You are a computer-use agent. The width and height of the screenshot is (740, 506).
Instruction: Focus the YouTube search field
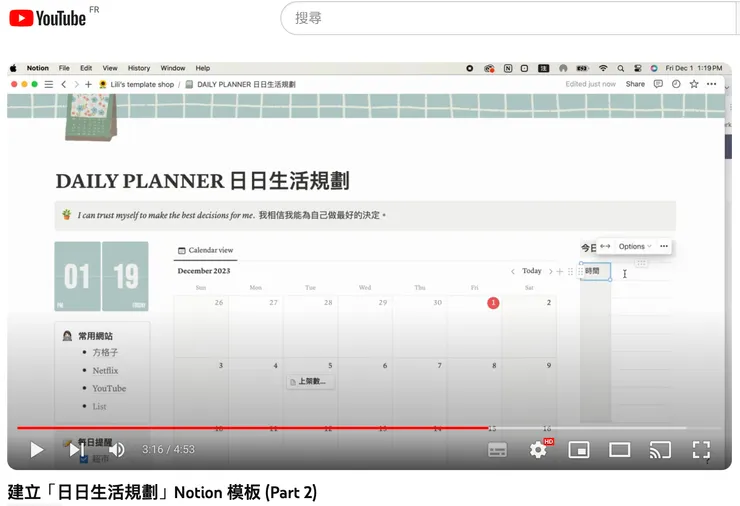[x=510, y=18]
